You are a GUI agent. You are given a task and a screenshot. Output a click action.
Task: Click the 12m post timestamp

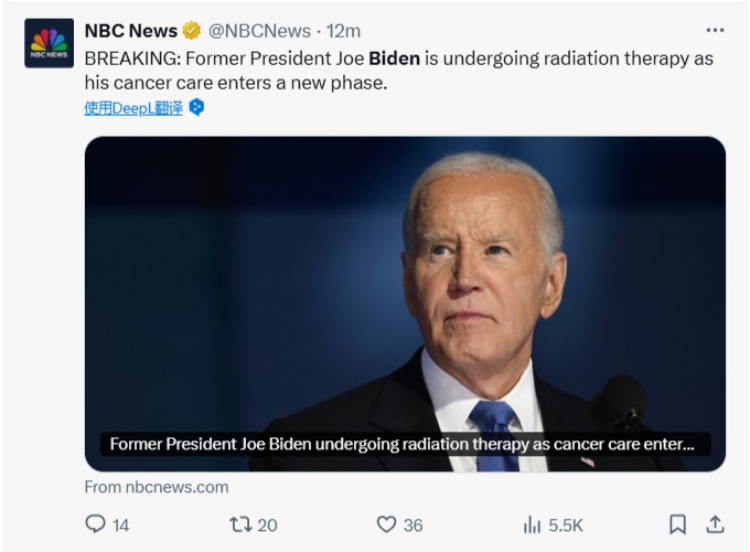(x=344, y=31)
